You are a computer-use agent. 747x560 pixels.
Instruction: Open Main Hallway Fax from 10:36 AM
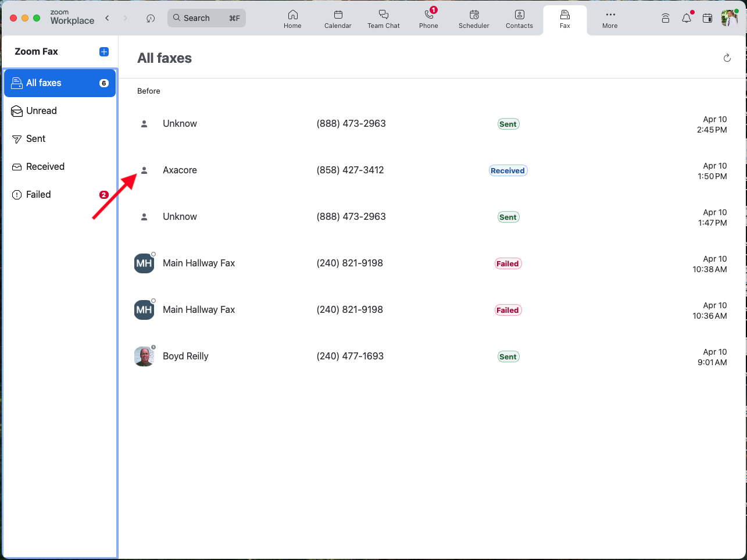(431, 310)
